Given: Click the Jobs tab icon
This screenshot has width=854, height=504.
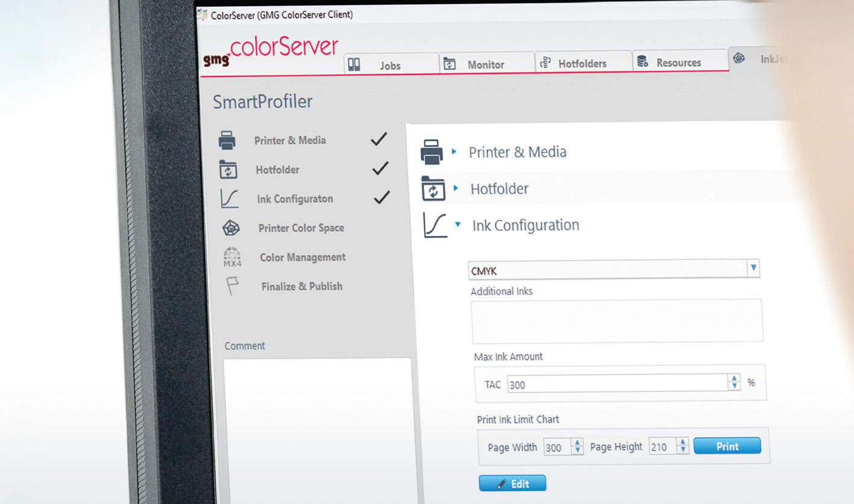Looking at the screenshot, I should click(354, 64).
